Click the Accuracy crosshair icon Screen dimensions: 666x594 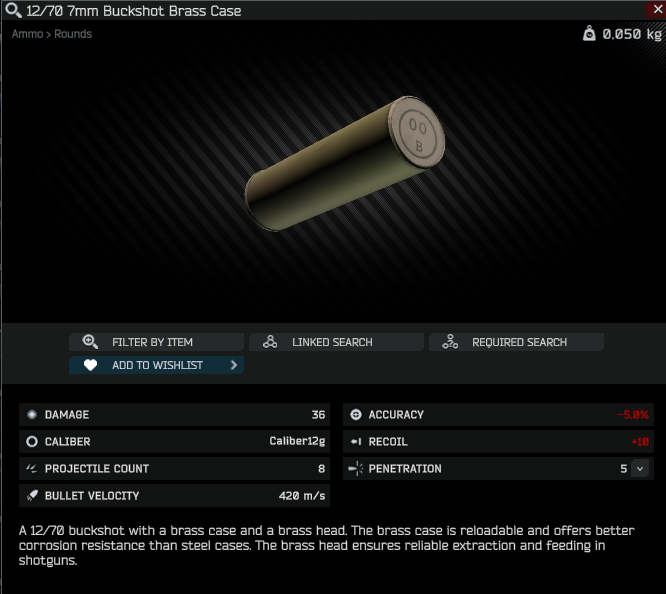(x=356, y=415)
